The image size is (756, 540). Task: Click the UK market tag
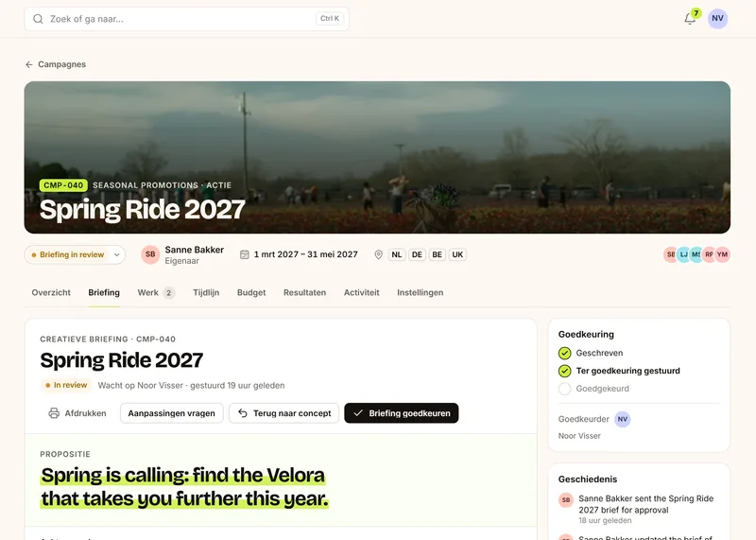[x=457, y=254]
